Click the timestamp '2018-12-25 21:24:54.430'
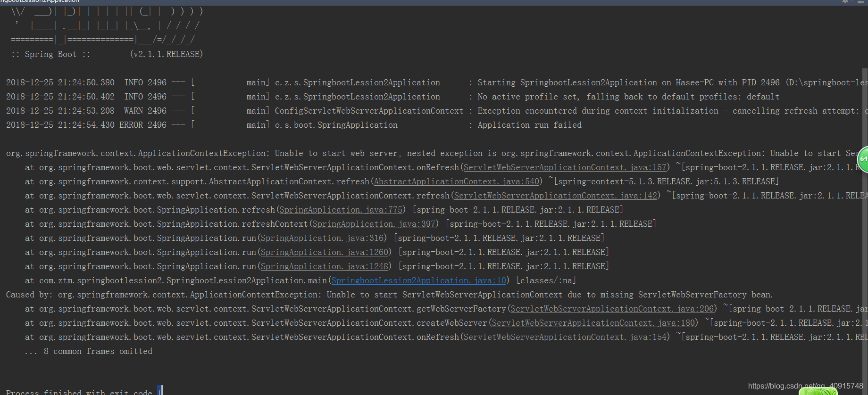Image resolution: width=868 pixels, height=395 pixels. pyautogui.click(x=60, y=125)
